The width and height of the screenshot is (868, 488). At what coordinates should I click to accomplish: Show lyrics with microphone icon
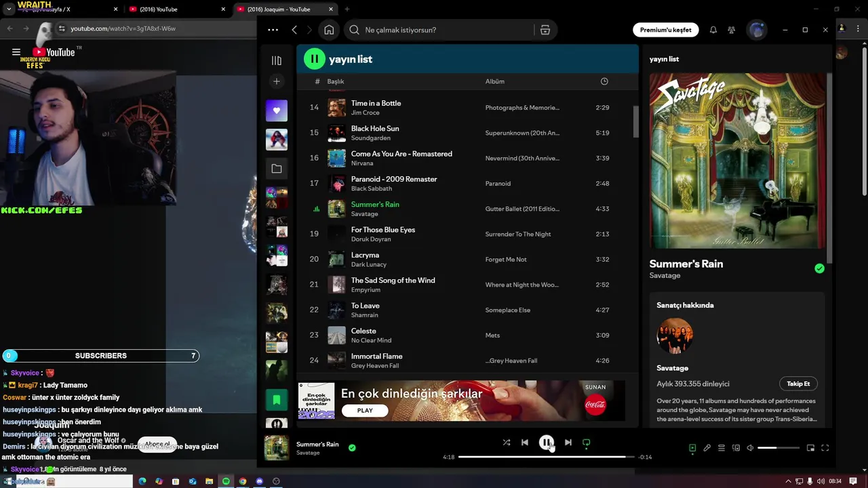tap(707, 448)
